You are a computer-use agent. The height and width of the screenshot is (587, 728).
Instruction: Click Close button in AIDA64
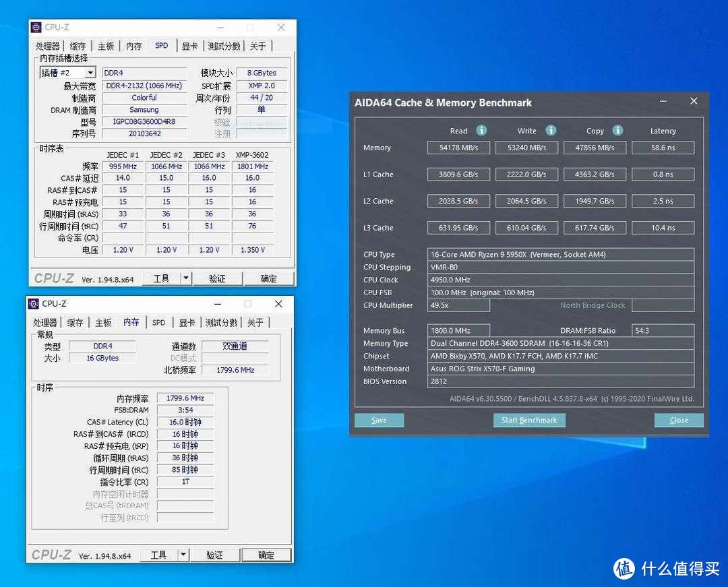pos(679,420)
